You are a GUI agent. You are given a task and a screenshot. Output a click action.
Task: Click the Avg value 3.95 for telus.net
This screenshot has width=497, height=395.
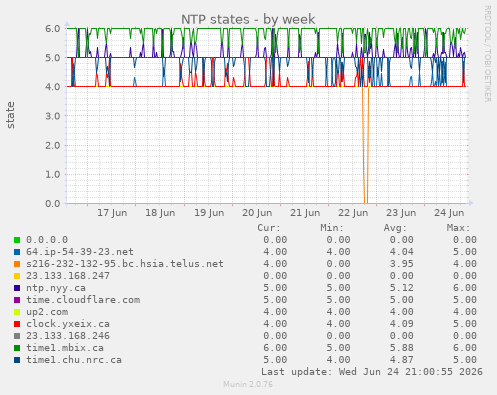[x=401, y=264]
